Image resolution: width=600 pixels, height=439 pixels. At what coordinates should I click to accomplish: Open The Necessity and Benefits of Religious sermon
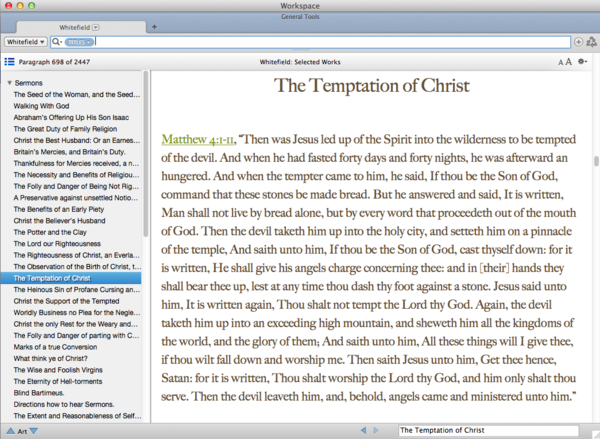pyautogui.click(x=77, y=175)
